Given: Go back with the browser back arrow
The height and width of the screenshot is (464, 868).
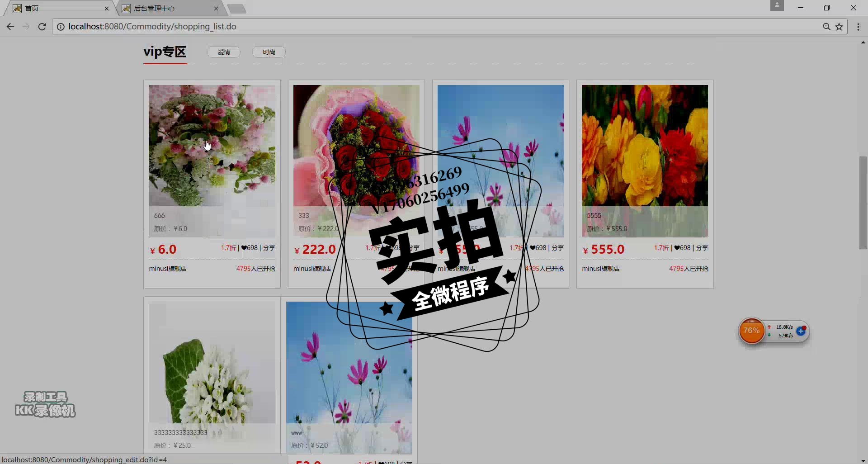Looking at the screenshot, I should [x=10, y=27].
